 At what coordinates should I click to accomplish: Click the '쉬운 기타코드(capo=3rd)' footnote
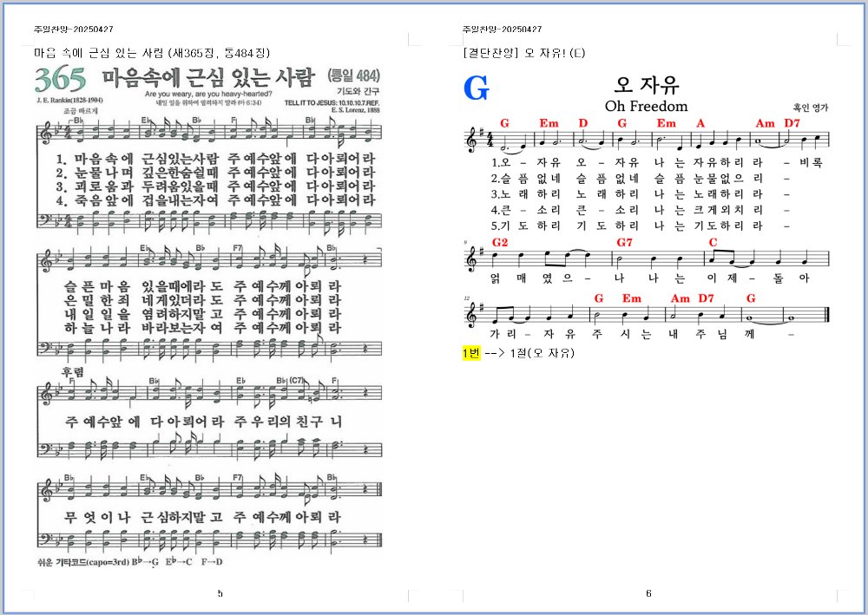pos(83,562)
